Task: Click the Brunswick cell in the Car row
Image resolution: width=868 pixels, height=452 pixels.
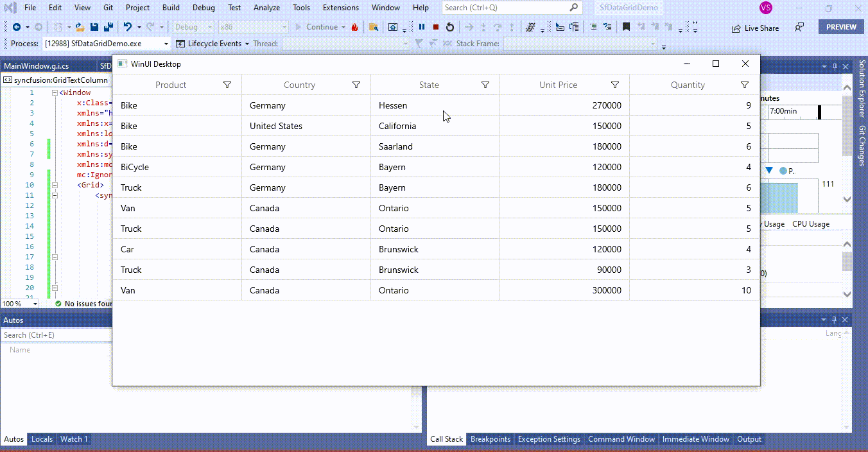Action: click(435, 249)
